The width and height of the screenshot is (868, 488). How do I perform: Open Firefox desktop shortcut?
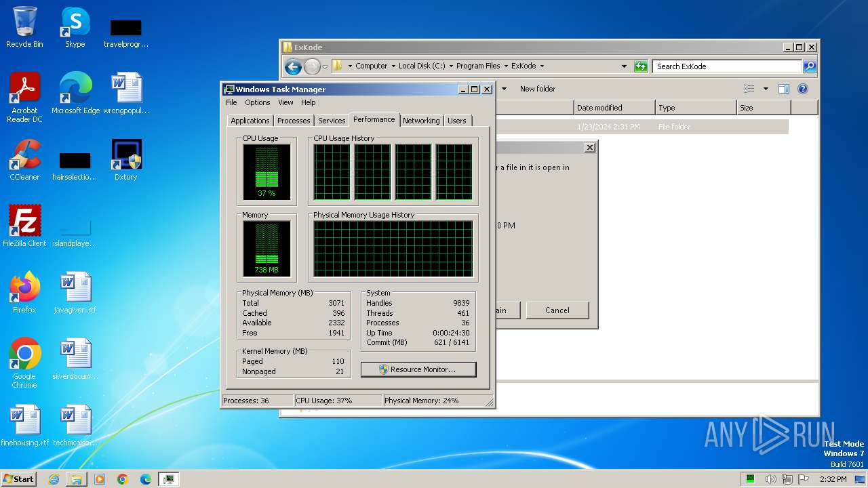pyautogui.click(x=24, y=292)
